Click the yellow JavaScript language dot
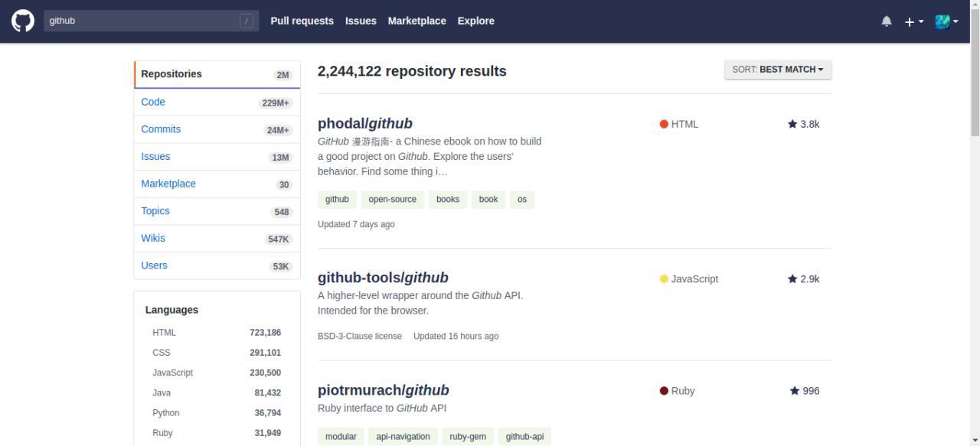 (x=664, y=279)
